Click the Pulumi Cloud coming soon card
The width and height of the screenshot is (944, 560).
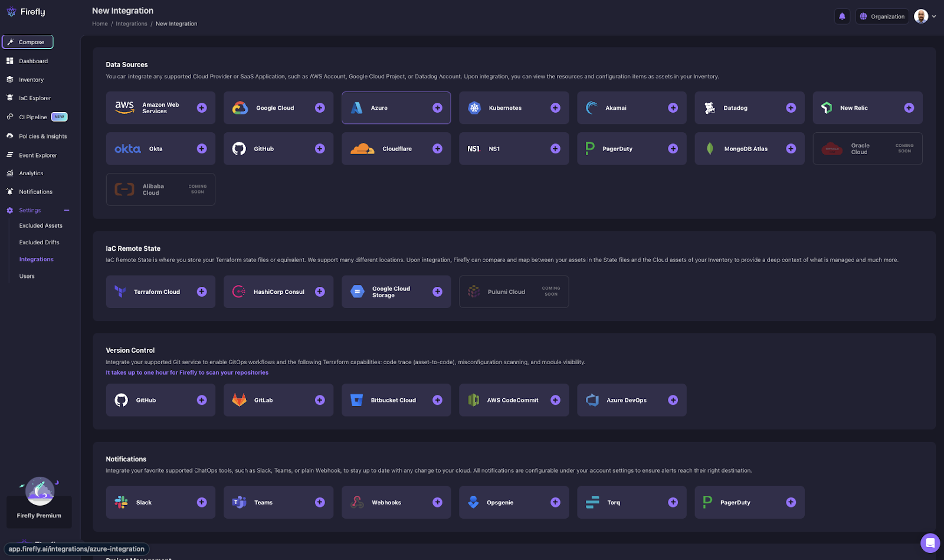point(514,292)
